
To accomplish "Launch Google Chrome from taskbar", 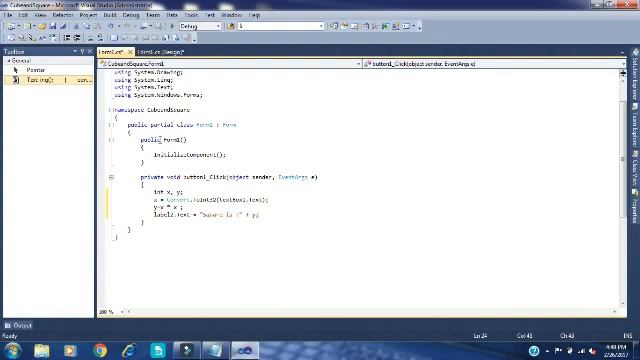I will point(100,350).
